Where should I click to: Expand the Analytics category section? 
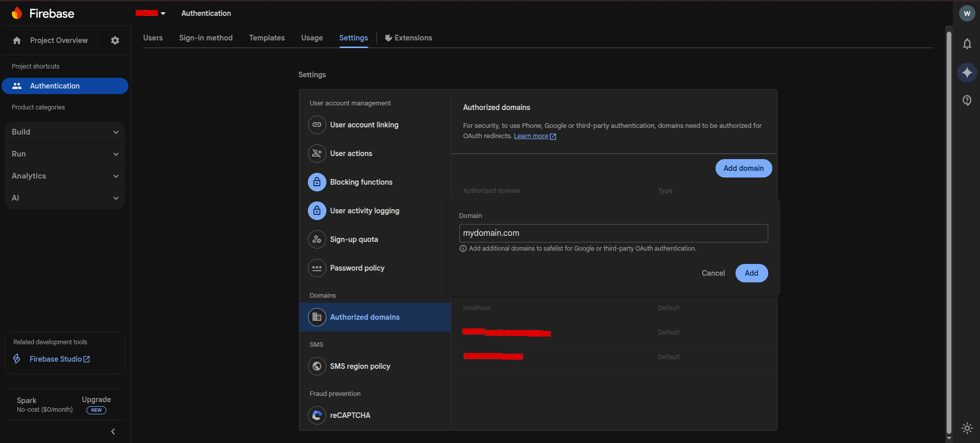point(65,176)
